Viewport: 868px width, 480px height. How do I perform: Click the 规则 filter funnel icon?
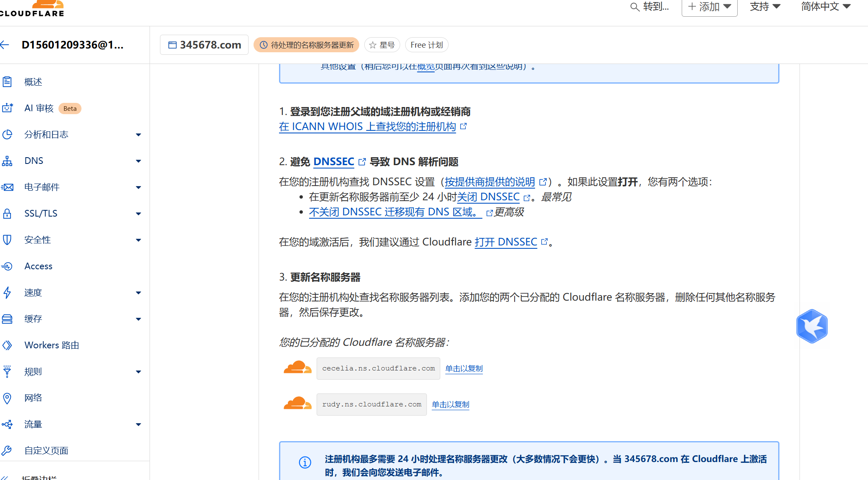[x=7, y=372]
